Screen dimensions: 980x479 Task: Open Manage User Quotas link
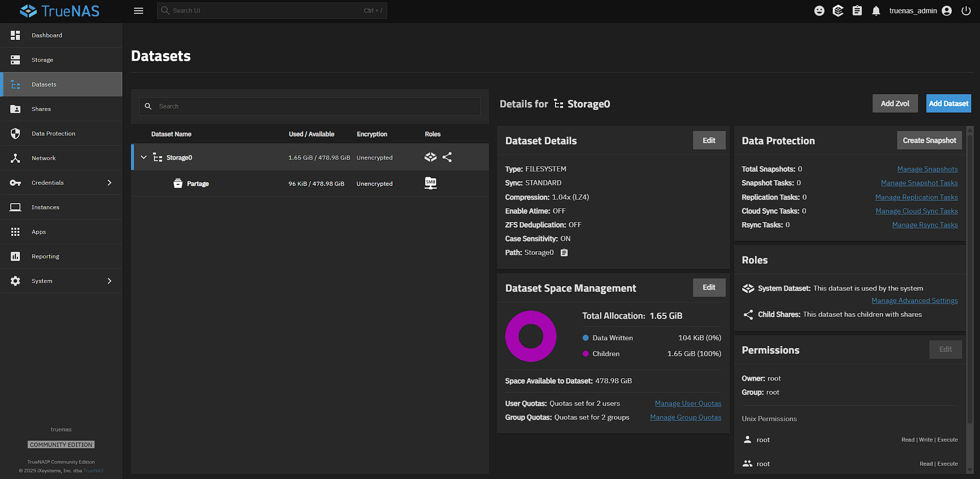(x=688, y=403)
